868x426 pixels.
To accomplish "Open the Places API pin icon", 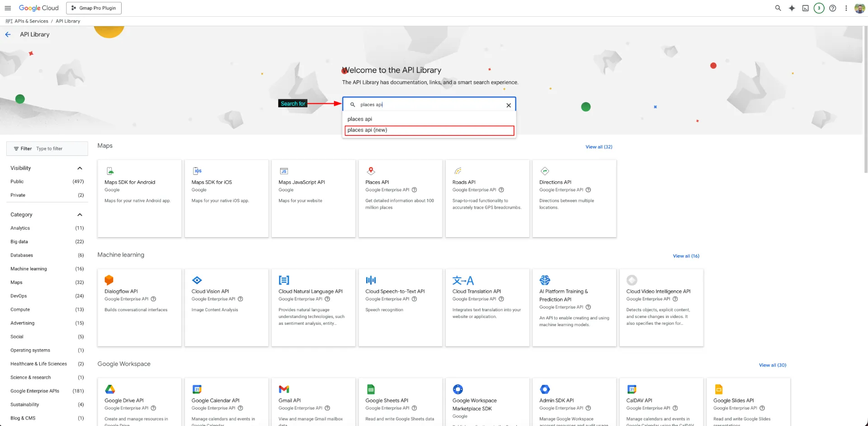I will [x=371, y=171].
